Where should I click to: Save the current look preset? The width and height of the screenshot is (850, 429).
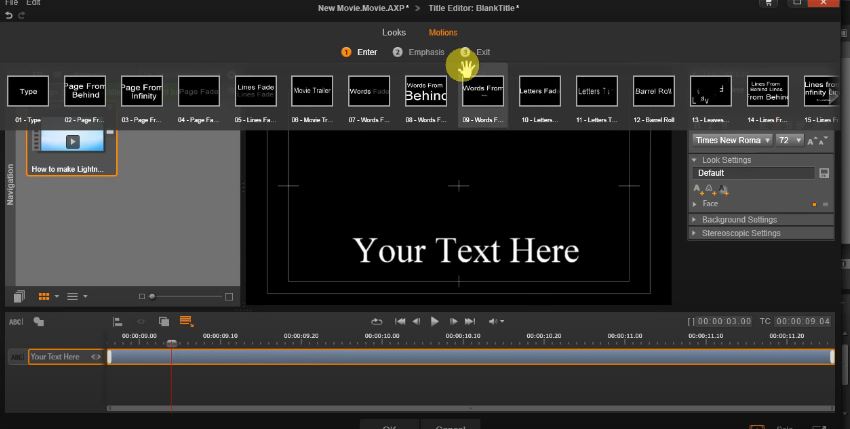coord(824,173)
